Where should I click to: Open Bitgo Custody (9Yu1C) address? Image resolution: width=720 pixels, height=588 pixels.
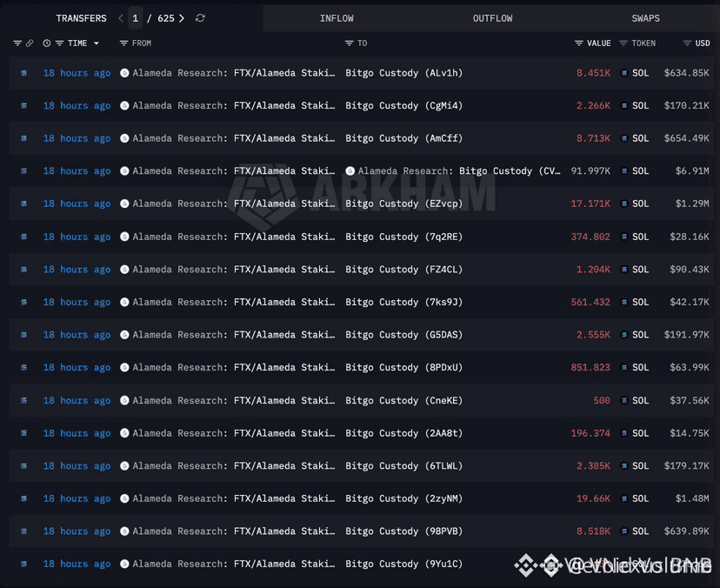(x=404, y=564)
